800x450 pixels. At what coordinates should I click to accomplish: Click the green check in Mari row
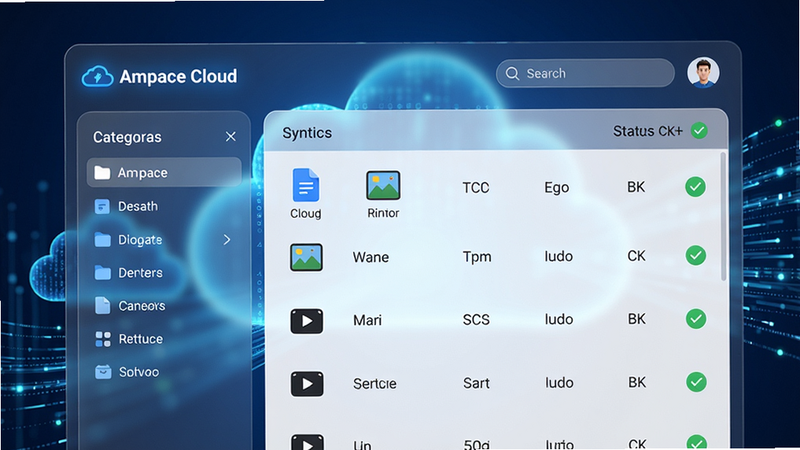(x=696, y=319)
